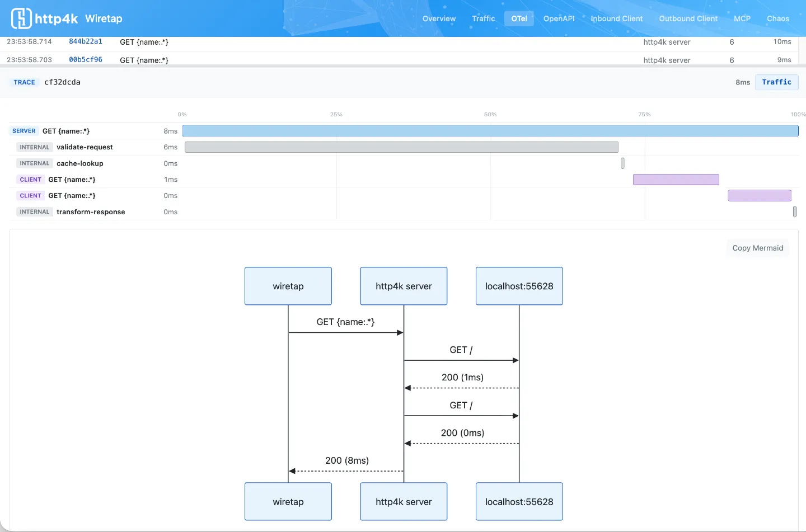The image size is (806, 532).
Task: Click the 50% timeline axis label
Action: click(490, 114)
